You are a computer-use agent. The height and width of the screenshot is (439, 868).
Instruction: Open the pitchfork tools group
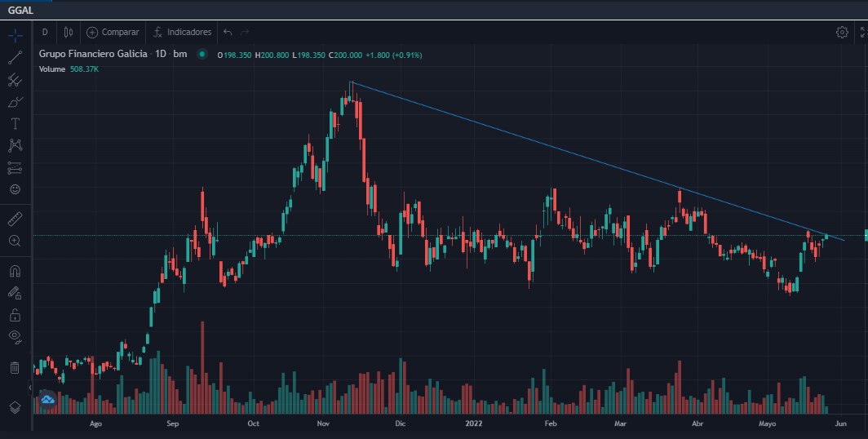tap(15, 80)
